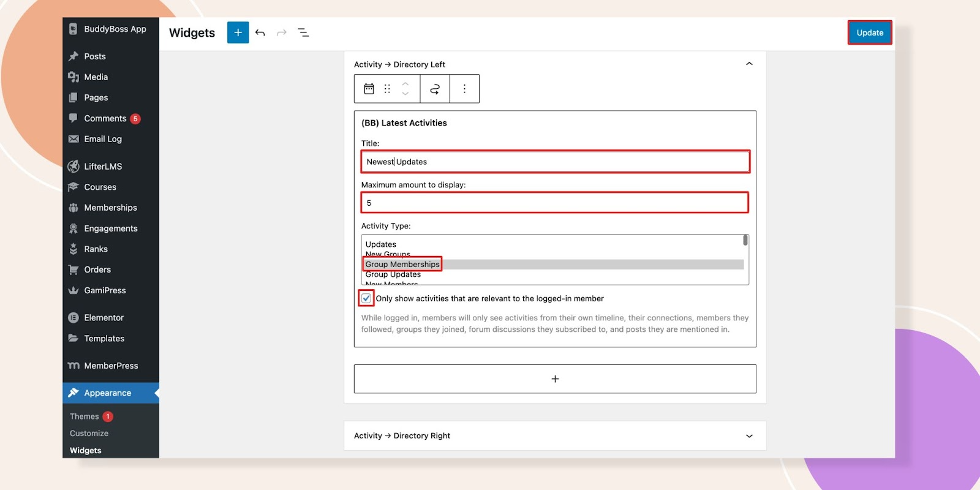Open the block options three-dot menu
Image resolution: width=980 pixels, height=490 pixels.
click(464, 89)
